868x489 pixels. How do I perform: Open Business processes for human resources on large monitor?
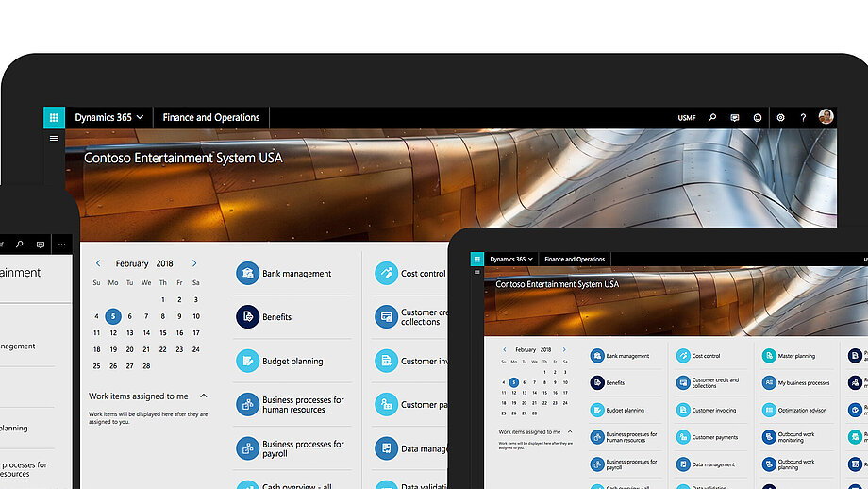coord(292,405)
